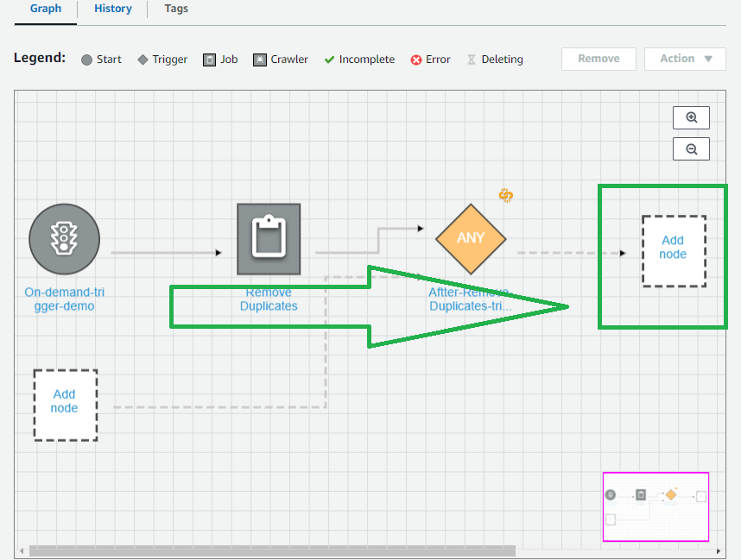Click the Deleting hourglass legend icon
741x560 pixels.
pyautogui.click(x=472, y=60)
